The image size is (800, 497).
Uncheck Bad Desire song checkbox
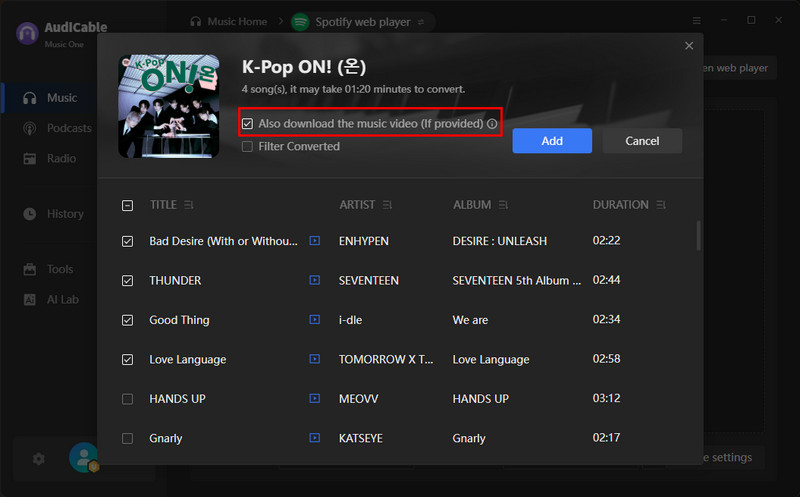[x=128, y=241]
